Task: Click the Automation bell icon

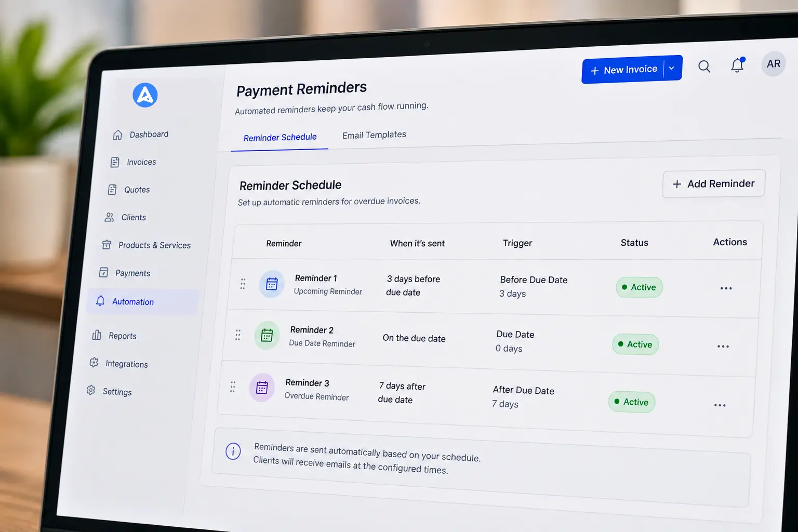Action: point(100,301)
